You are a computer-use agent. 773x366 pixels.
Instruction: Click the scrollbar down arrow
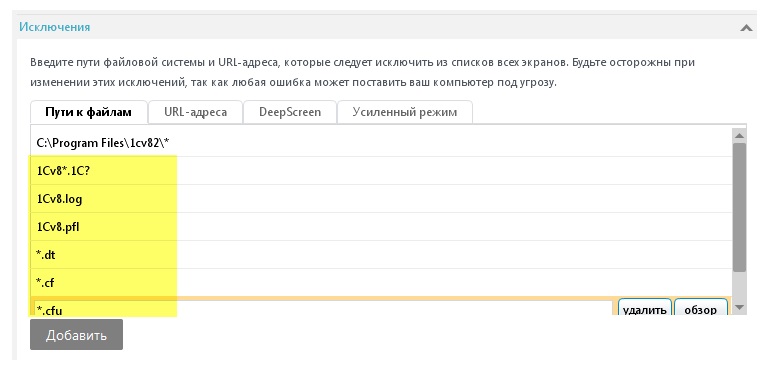tap(739, 307)
